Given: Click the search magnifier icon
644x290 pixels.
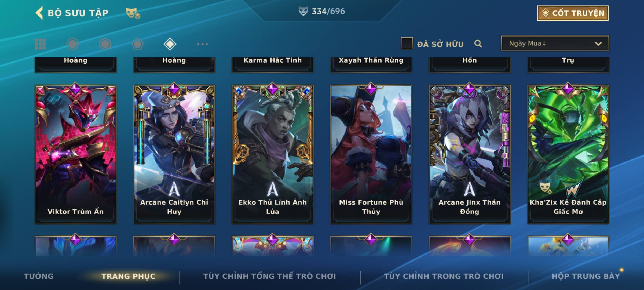Looking at the screenshot, I should pos(478,44).
